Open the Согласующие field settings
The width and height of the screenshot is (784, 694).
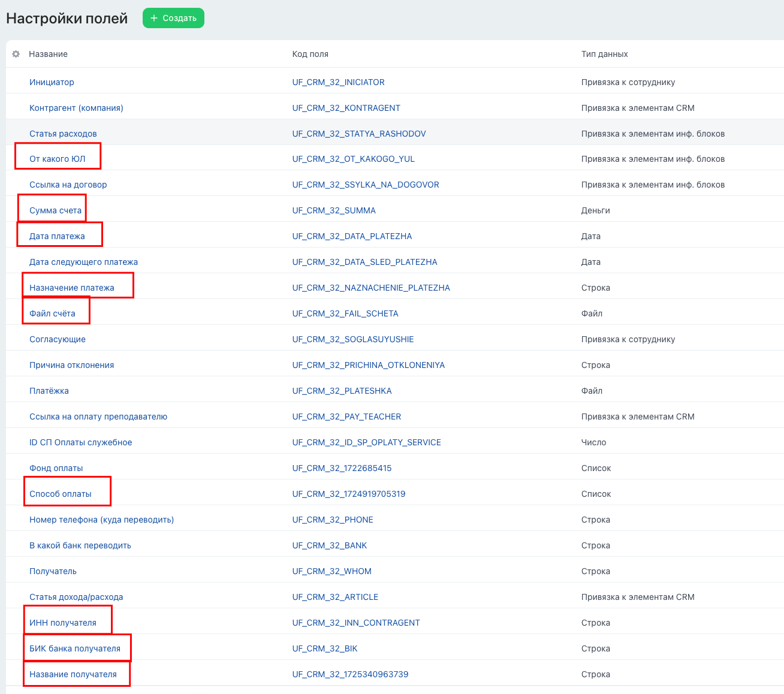pyautogui.click(x=58, y=339)
